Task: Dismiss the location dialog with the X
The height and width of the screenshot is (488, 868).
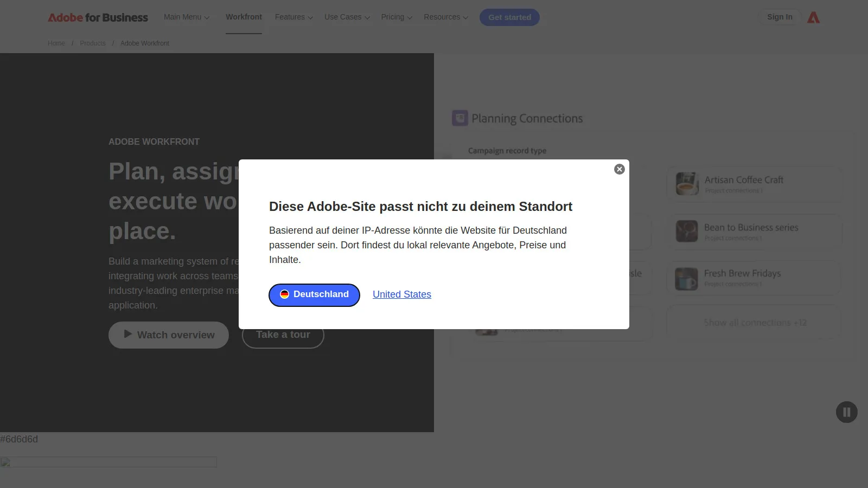Action: click(x=619, y=169)
